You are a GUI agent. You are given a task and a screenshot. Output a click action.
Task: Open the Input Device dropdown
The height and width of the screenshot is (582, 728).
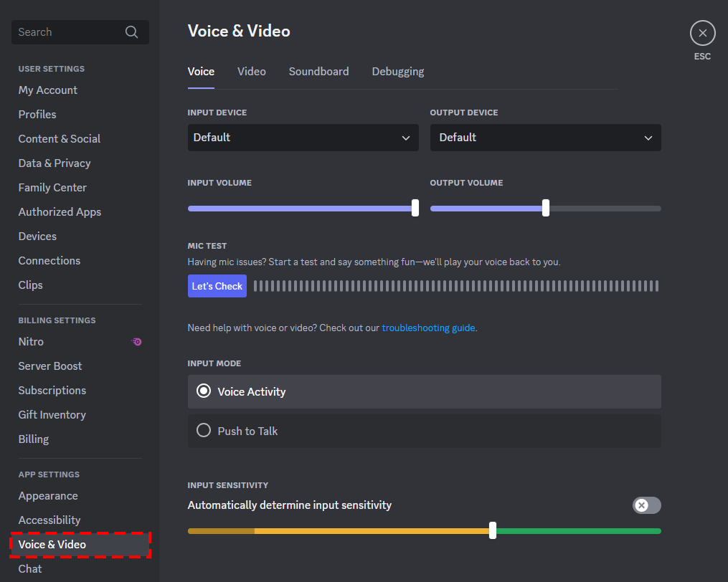pos(303,138)
